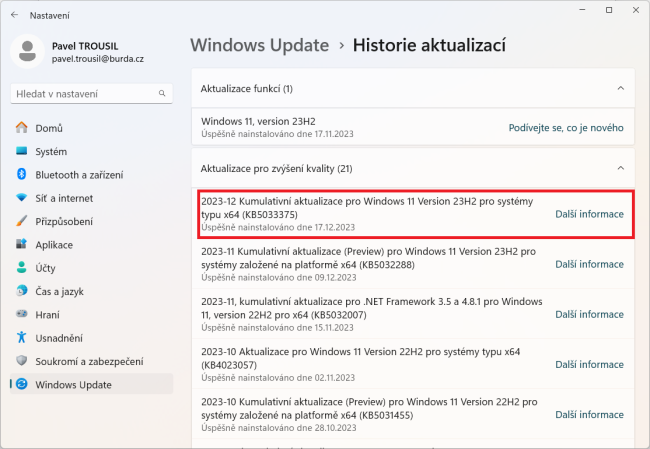
Task: Click the Úspěšně nainstalováno dne 17.11.2023 status
Action: [277, 134]
